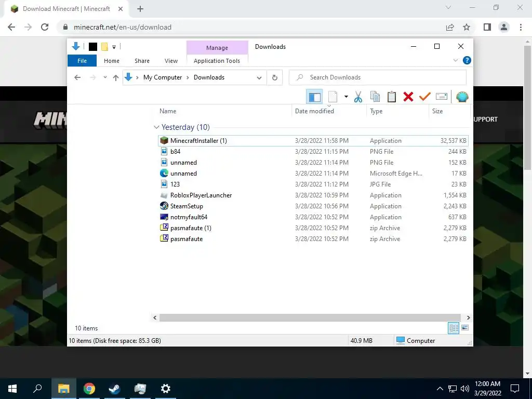Viewport: 532px width, 399px height.
Task: Click the Copy icon in Explorer toolbar
Action: point(375,97)
